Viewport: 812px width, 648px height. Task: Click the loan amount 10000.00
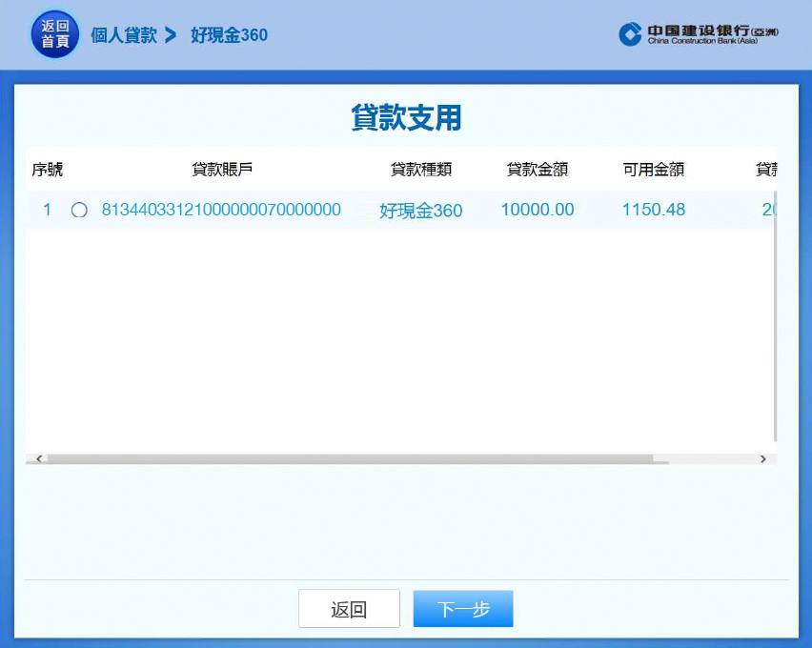click(538, 210)
